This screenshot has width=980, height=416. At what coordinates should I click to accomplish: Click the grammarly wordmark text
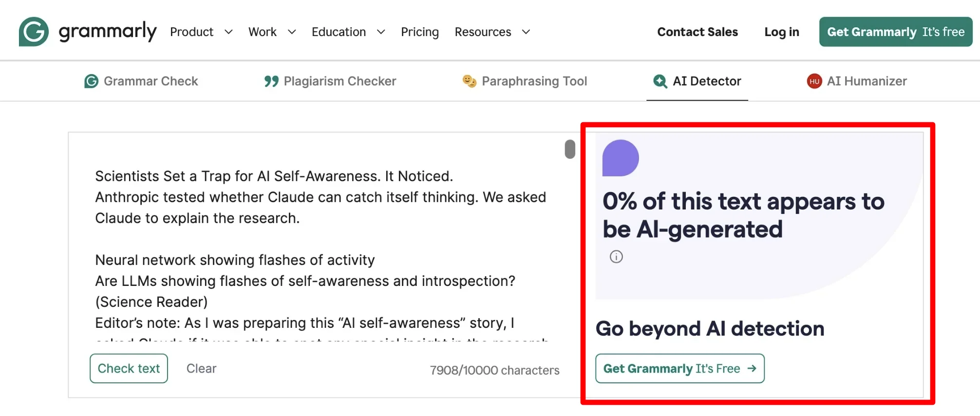pyautogui.click(x=108, y=32)
